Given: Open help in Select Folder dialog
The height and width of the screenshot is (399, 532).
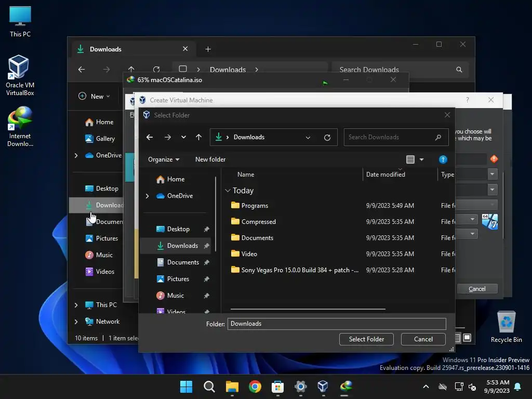Looking at the screenshot, I should [x=443, y=159].
